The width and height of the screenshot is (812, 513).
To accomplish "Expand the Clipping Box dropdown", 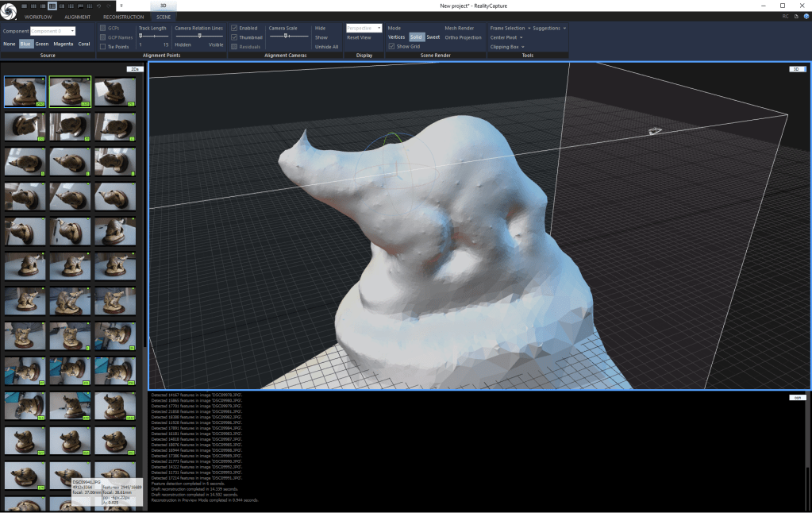I will (521, 46).
